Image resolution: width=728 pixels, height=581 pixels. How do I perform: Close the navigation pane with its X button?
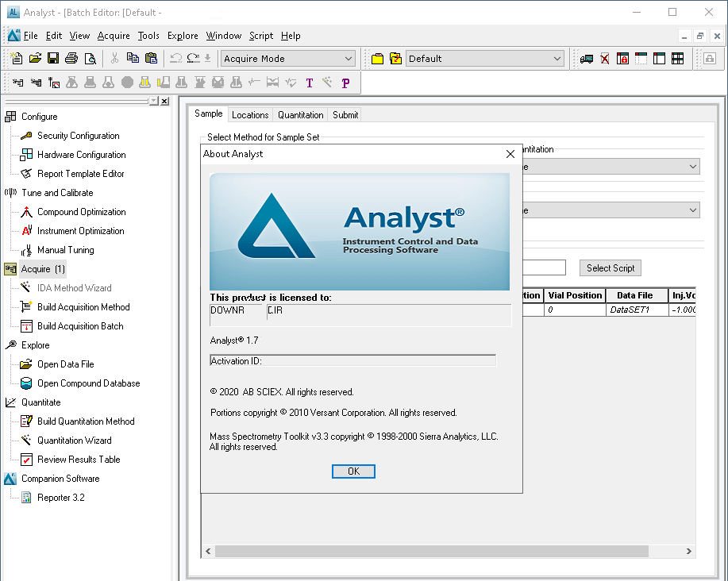point(165,101)
